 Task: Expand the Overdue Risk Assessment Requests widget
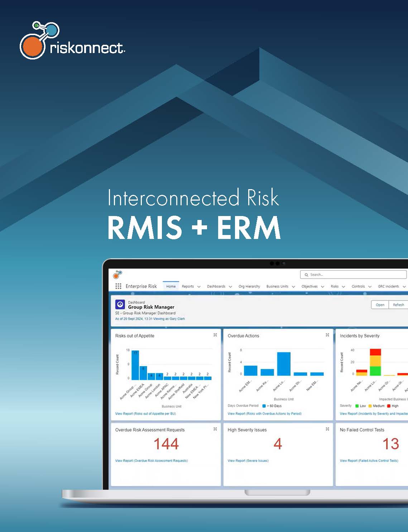(x=215, y=429)
